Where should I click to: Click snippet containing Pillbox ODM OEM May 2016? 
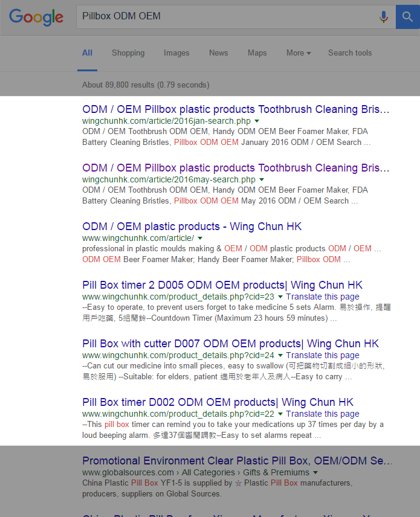[225, 196]
